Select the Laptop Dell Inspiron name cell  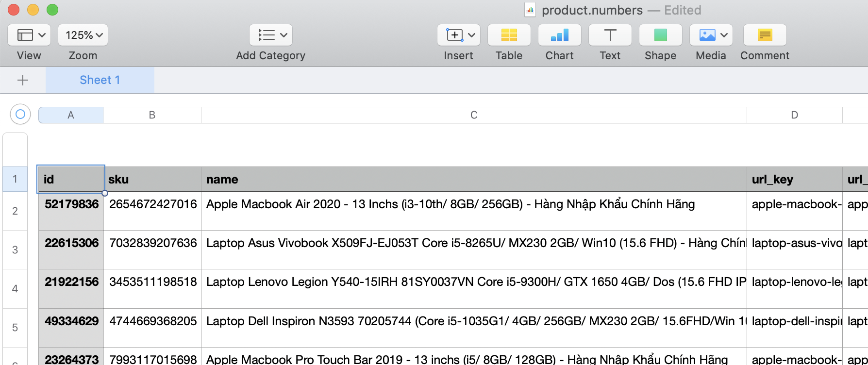[x=474, y=328]
